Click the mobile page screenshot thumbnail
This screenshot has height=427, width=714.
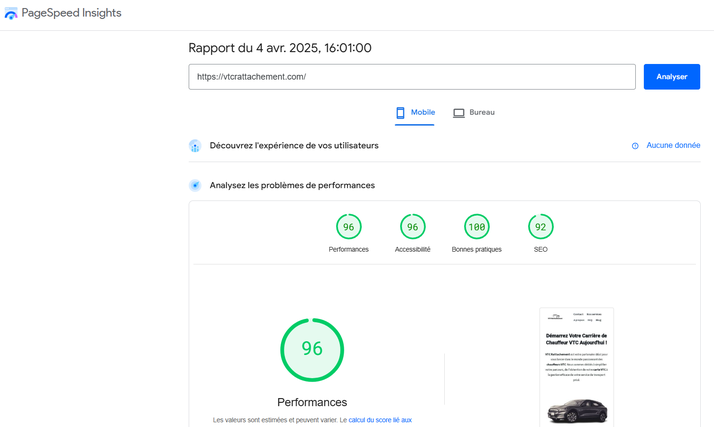(576, 366)
